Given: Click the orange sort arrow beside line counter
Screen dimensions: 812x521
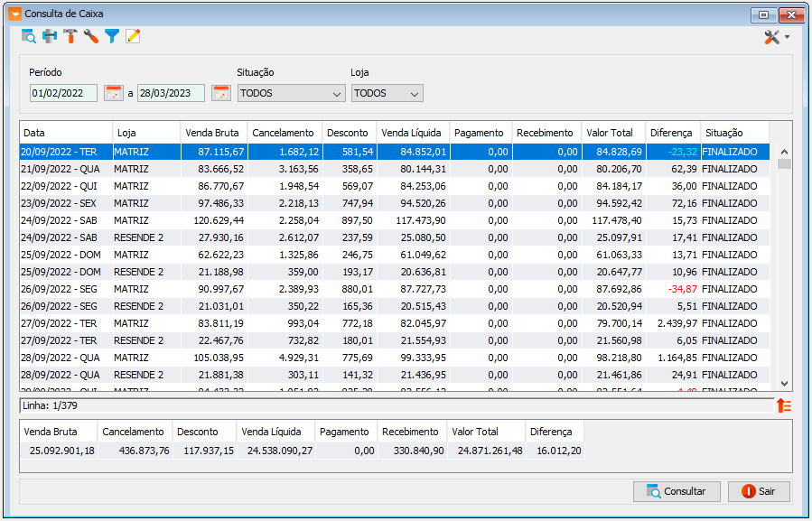Looking at the screenshot, I should [783, 405].
